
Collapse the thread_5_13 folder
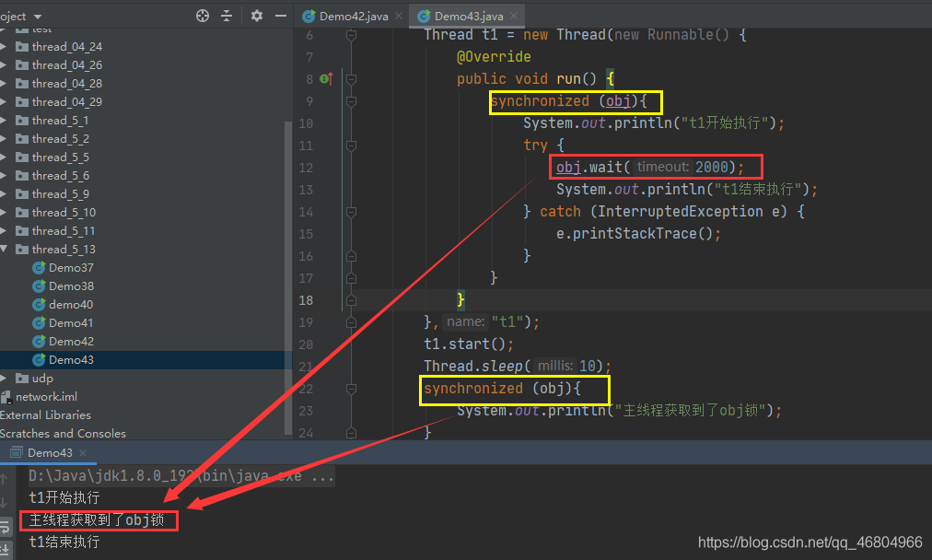[x=4, y=249]
